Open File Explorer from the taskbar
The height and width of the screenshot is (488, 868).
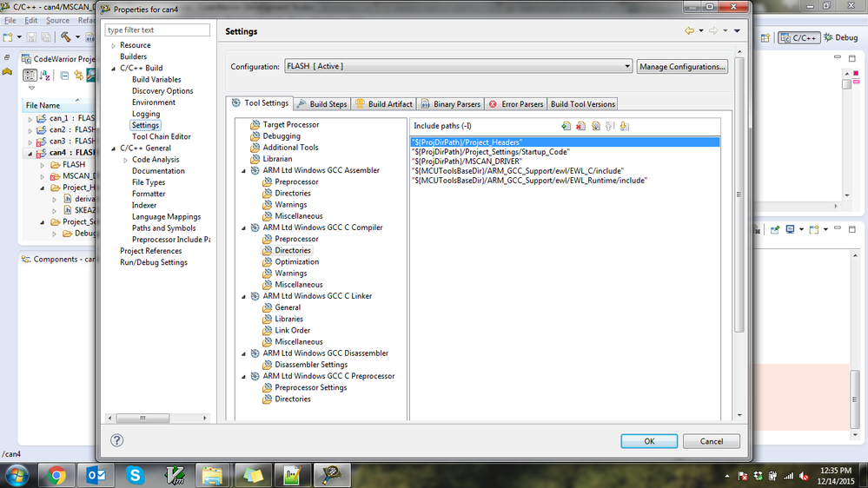[x=212, y=475]
